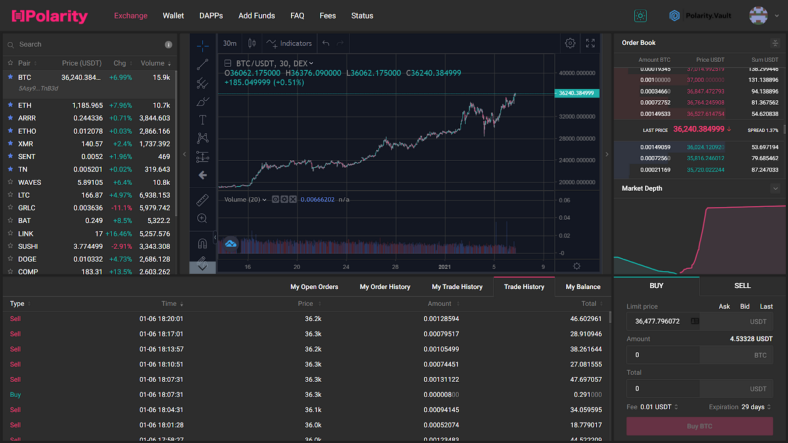Select the brush drawing tool

(x=203, y=101)
